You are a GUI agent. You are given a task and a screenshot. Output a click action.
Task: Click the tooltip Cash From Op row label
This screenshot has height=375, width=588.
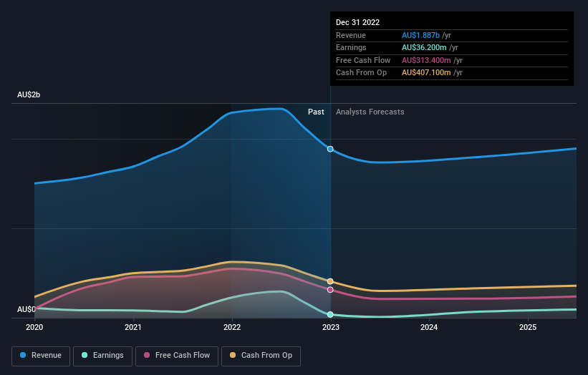pos(361,73)
